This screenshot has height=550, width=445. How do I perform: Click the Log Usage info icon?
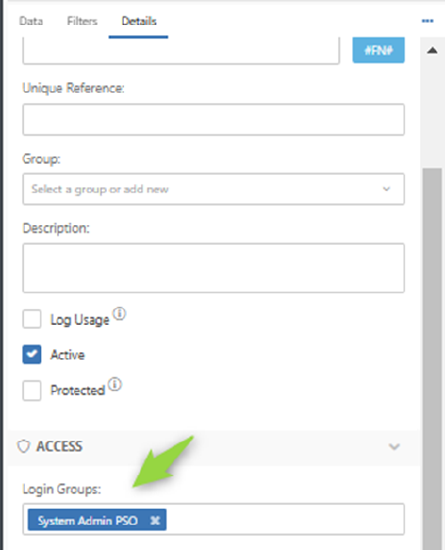click(x=119, y=314)
